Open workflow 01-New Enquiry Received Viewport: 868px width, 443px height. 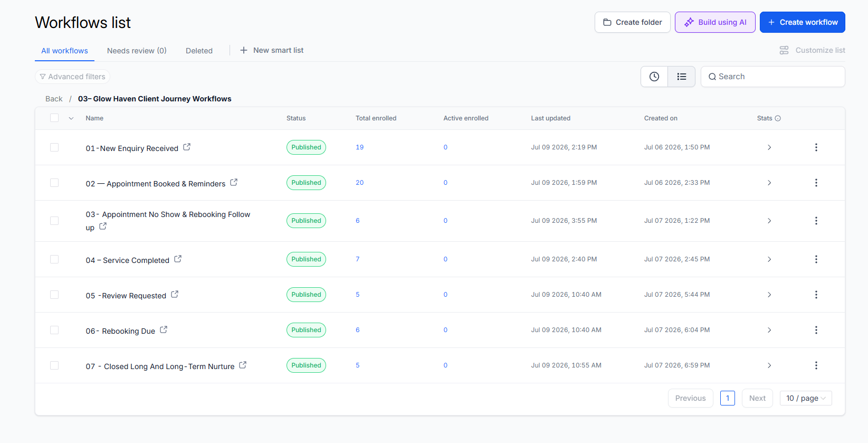coord(132,148)
